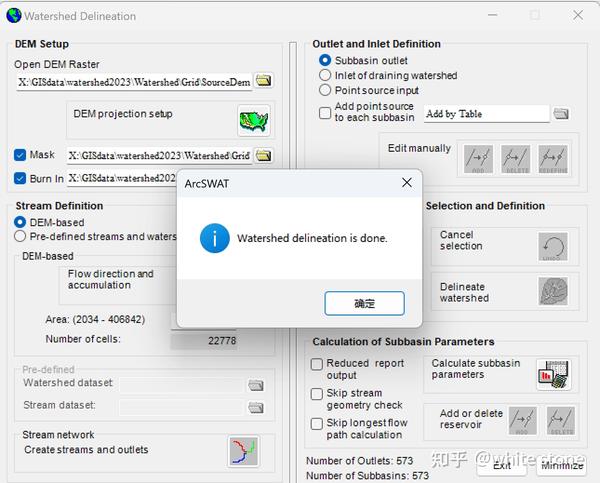The height and width of the screenshot is (483, 600).
Task: Click 确定 button in ArcSWAT dialog
Action: [x=364, y=304]
